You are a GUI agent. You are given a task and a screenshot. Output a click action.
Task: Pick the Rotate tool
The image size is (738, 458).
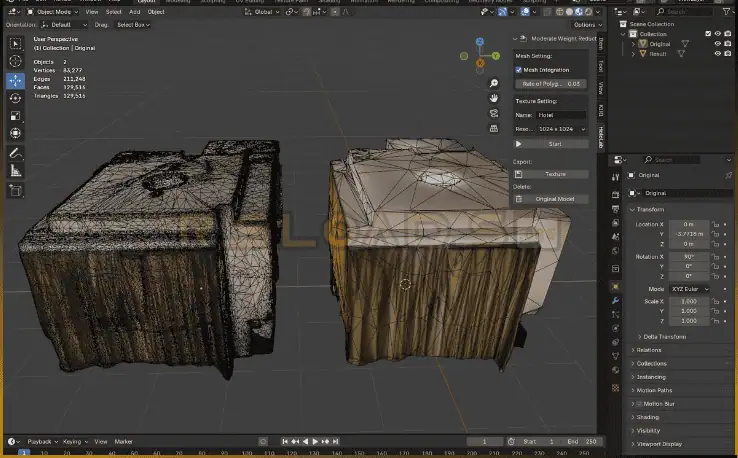pyautogui.click(x=16, y=98)
